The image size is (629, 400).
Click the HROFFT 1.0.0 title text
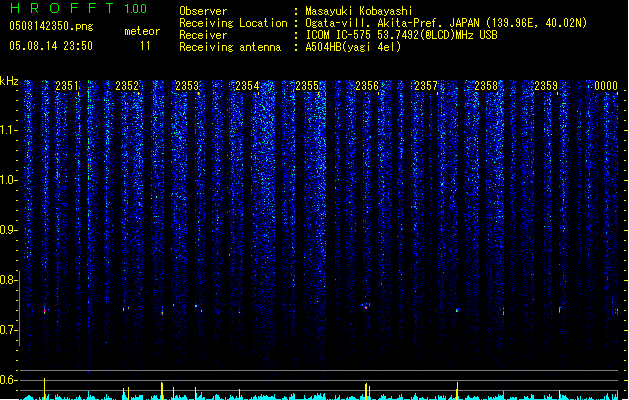pos(79,8)
